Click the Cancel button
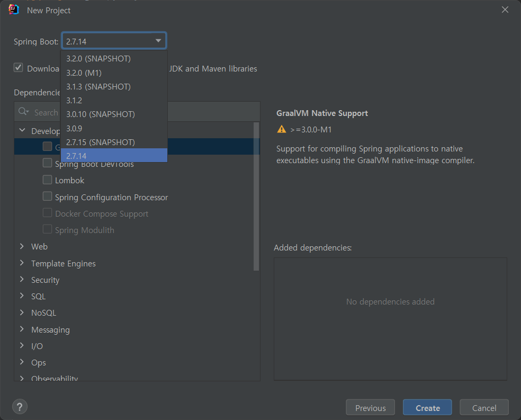Viewport: 521px width, 420px height. [x=484, y=407]
